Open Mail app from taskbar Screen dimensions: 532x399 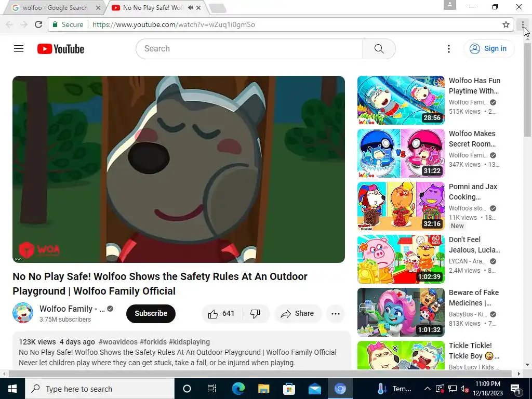coord(314,389)
